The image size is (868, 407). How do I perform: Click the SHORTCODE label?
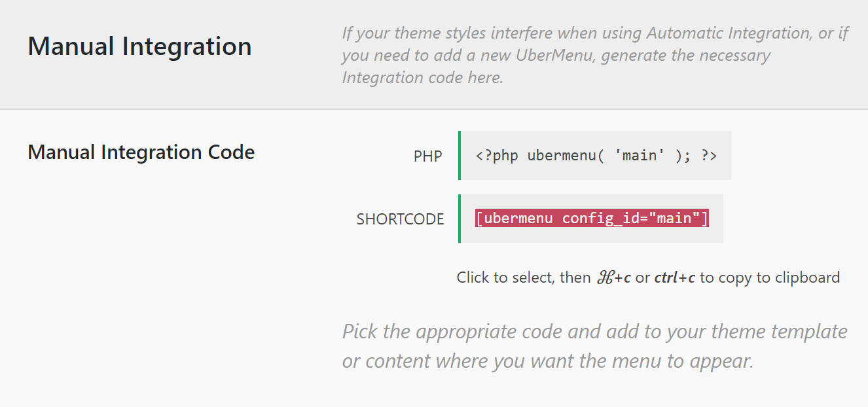[x=400, y=219]
